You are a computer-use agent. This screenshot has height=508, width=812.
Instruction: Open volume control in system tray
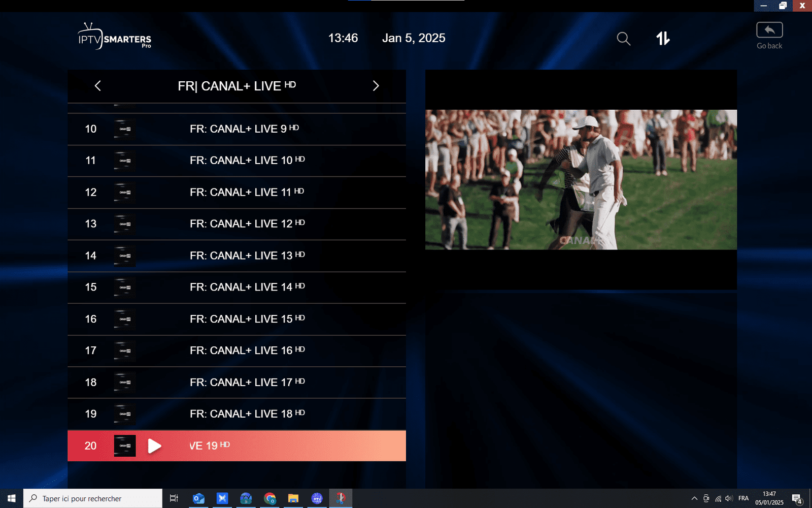(x=729, y=498)
